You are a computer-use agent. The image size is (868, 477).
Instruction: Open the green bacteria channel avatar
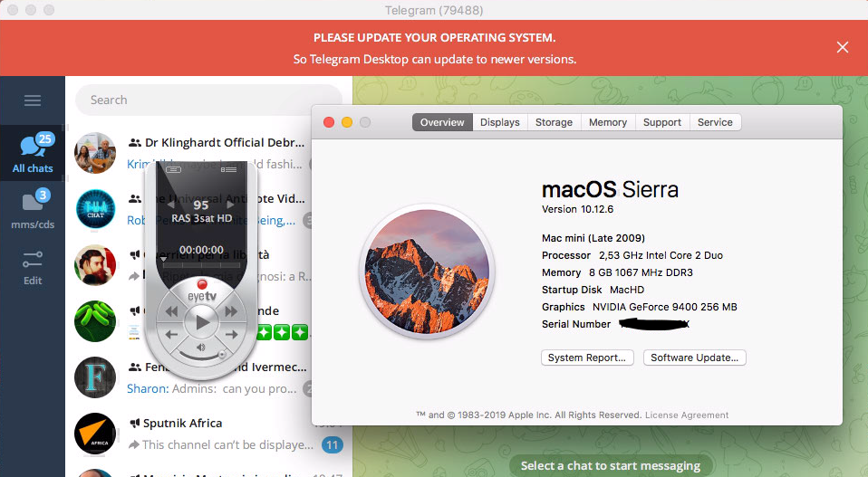point(95,321)
